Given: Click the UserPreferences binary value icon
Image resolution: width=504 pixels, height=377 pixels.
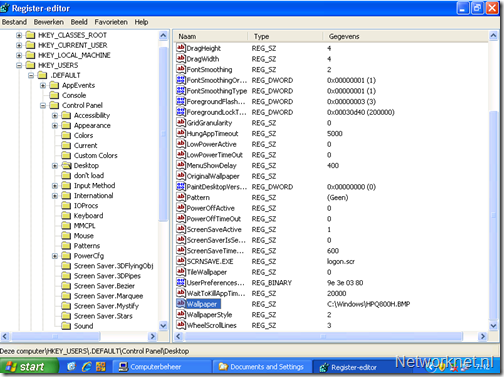Looking at the screenshot, I should click(180, 283).
